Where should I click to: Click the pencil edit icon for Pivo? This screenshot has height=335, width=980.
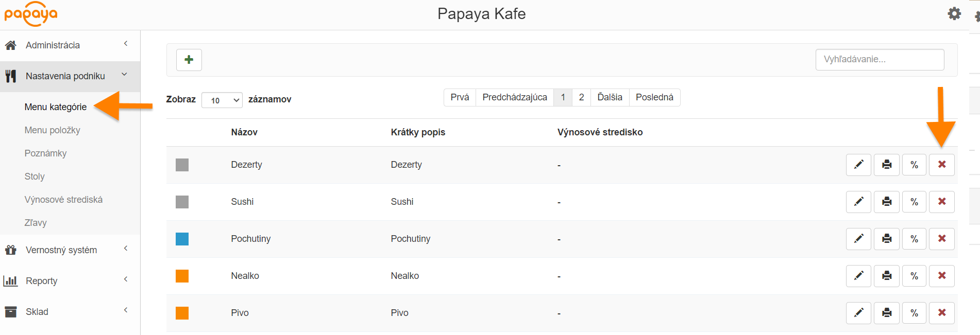click(x=858, y=313)
